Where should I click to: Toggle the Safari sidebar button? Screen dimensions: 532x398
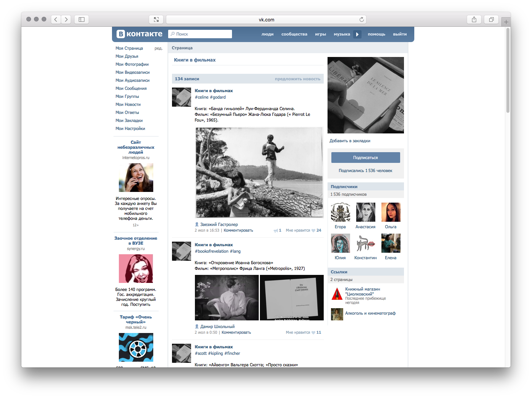pyautogui.click(x=81, y=19)
